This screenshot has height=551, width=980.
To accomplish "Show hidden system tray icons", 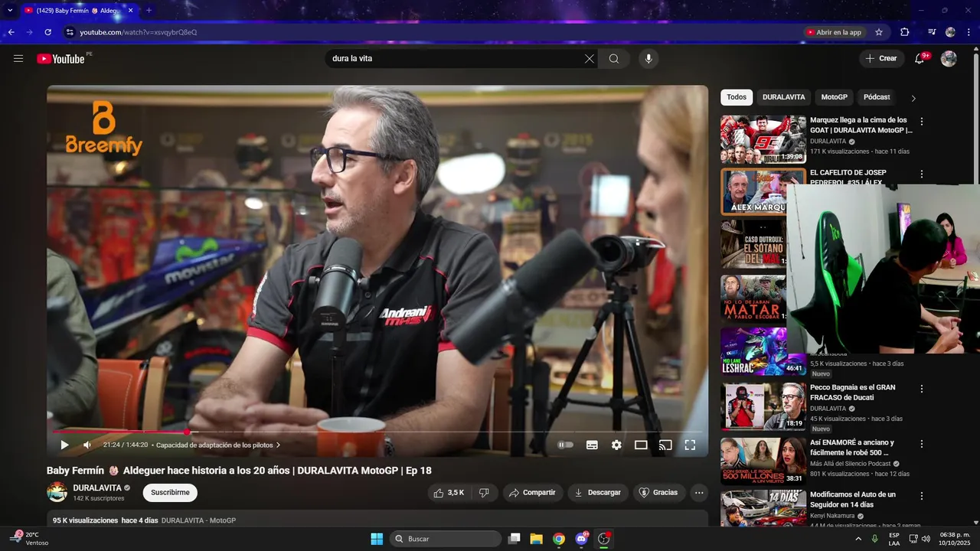I will 857,539.
